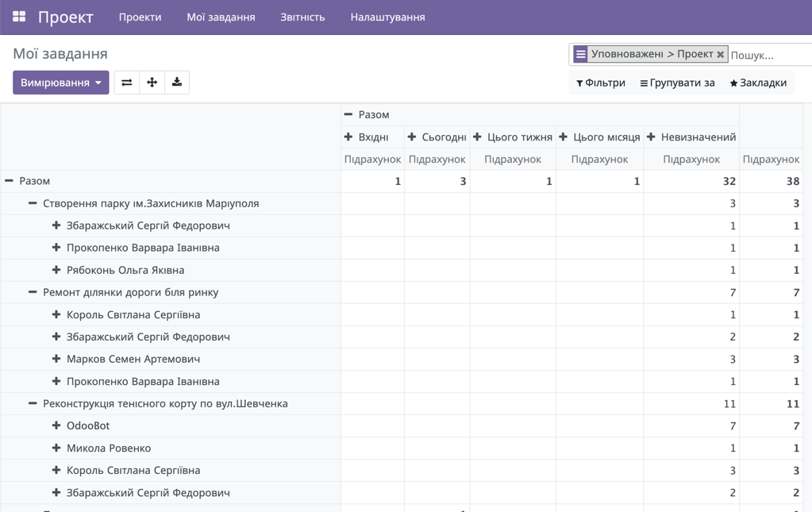Open the Налаштування menu
Screen dimensions: 812x512
pyautogui.click(x=387, y=16)
